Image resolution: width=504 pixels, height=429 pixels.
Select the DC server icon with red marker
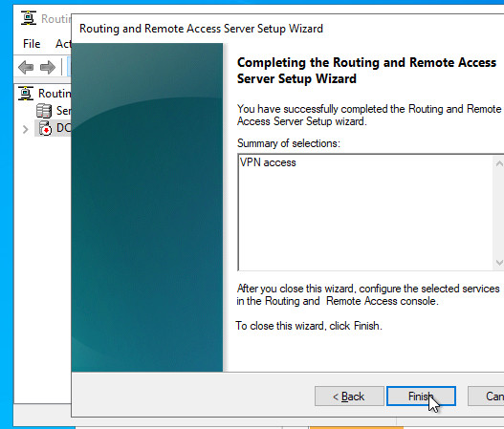pos(45,128)
